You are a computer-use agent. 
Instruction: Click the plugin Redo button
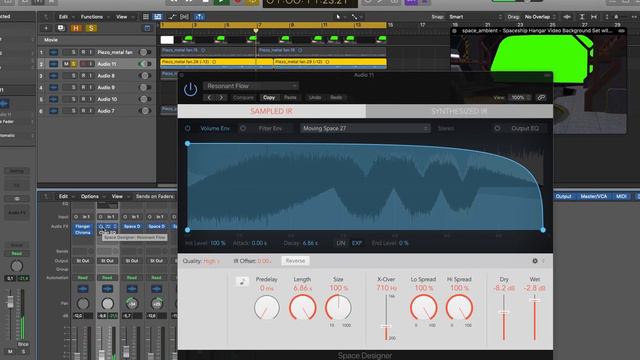coord(336,98)
